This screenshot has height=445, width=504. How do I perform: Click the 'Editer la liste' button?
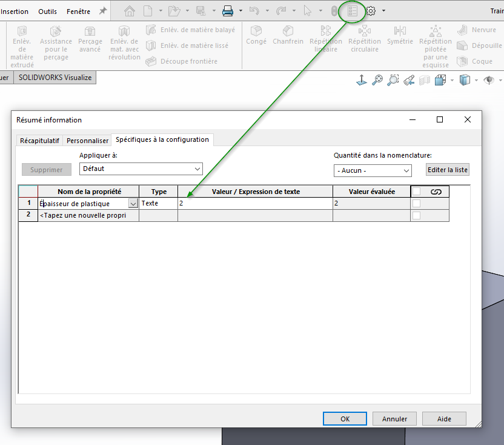(448, 170)
